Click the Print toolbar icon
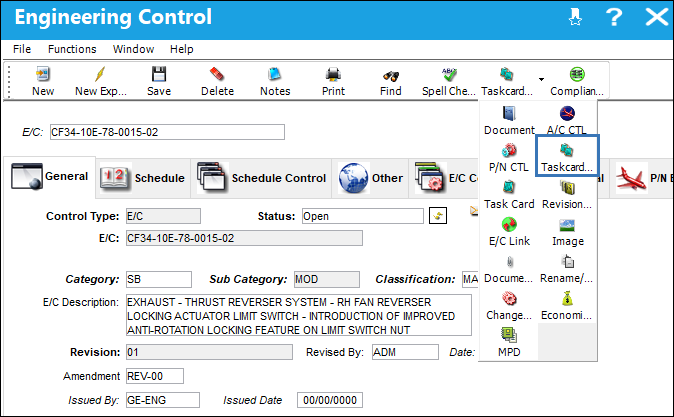The width and height of the screenshot is (674, 417). tap(333, 75)
